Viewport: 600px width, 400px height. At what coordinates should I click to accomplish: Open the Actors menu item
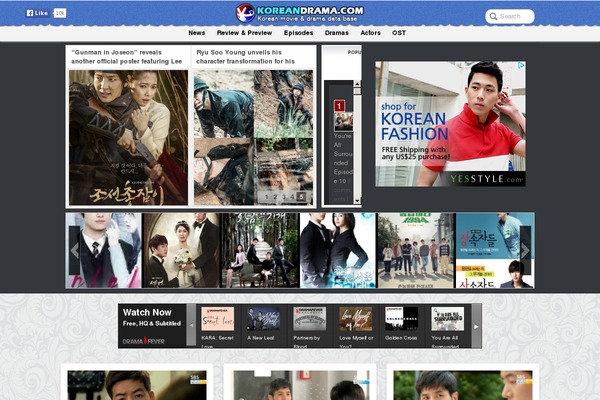[370, 33]
